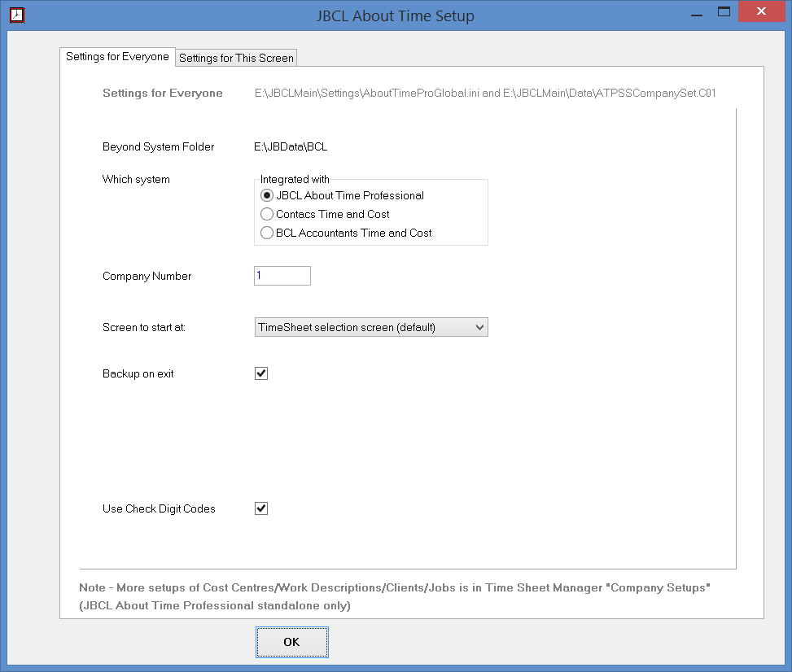Click the JBCL About Time Setup title text
The height and width of the screenshot is (672, 792).
point(396,16)
